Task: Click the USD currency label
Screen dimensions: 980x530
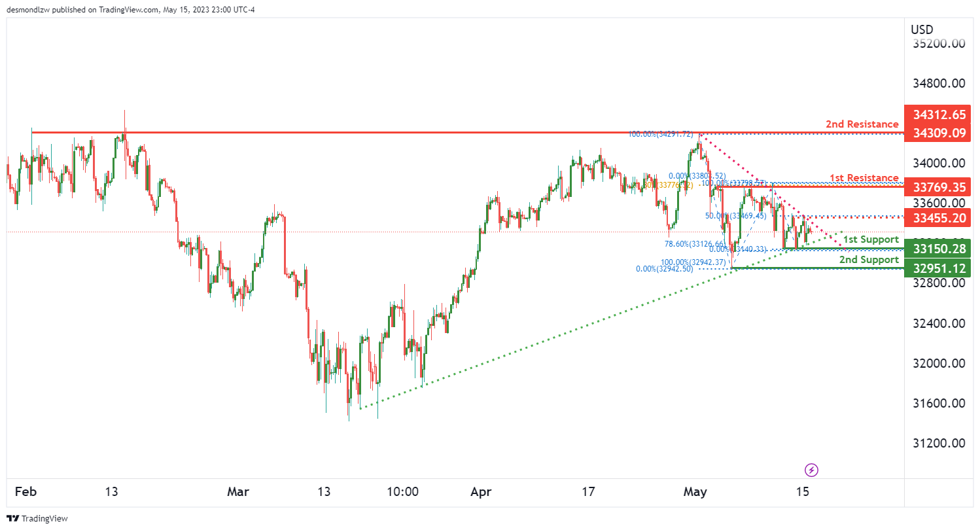Action: click(922, 29)
